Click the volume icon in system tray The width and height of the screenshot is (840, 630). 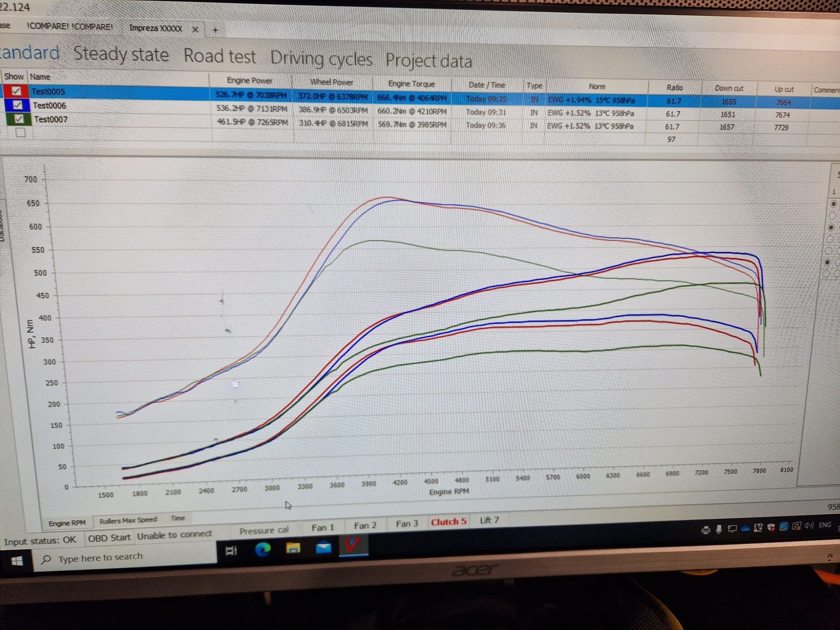[808, 526]
